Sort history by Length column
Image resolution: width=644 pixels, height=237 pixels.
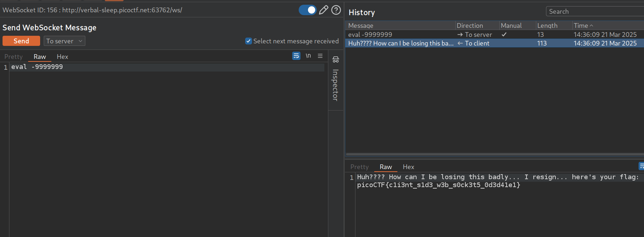click(547, 26)
